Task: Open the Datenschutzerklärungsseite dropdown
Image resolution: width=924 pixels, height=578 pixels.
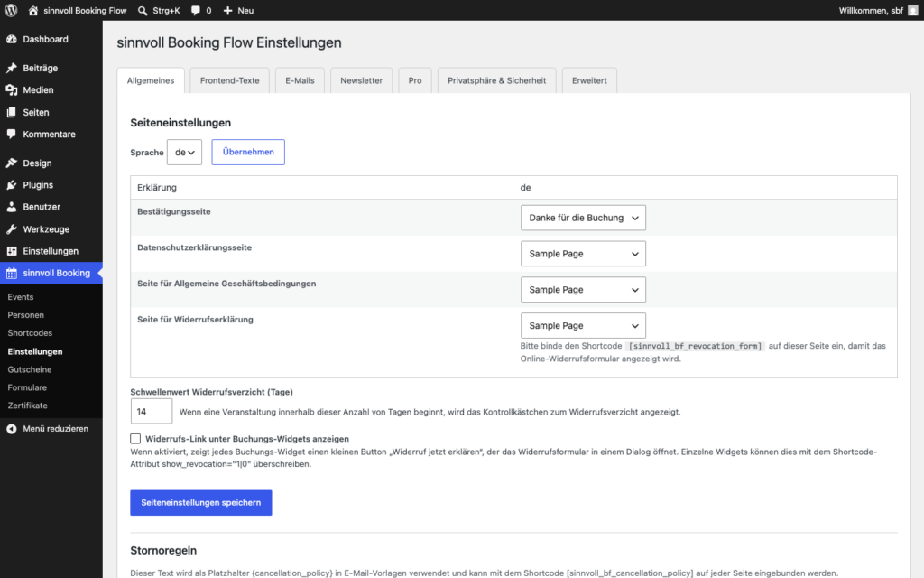Action: click(x=583, y=254)
